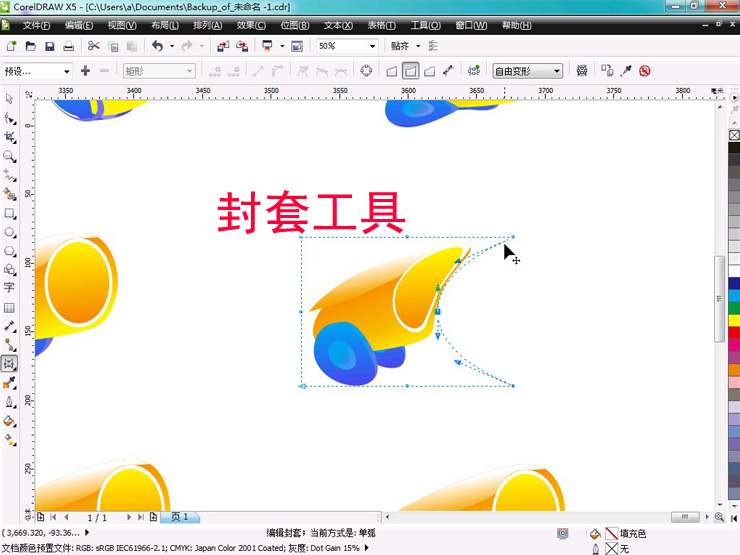This screenshot has width=740, height=555.
Task: Toggle straight-line envelope mode
Action: coord(391,71)
